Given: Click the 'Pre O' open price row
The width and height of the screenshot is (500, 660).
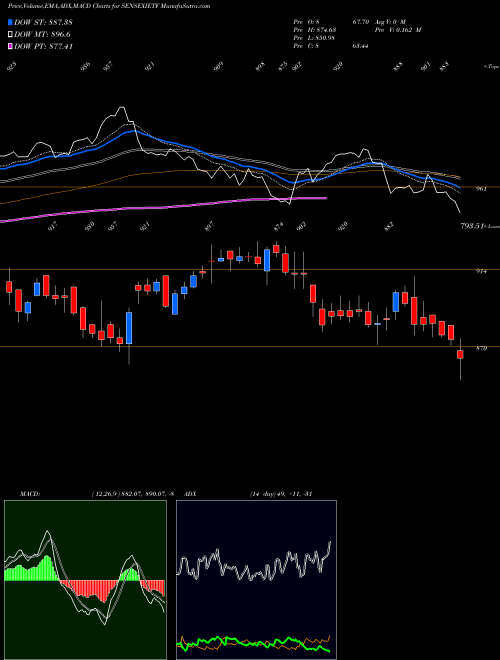Looking at the screenshot, I should coord(331,22).
